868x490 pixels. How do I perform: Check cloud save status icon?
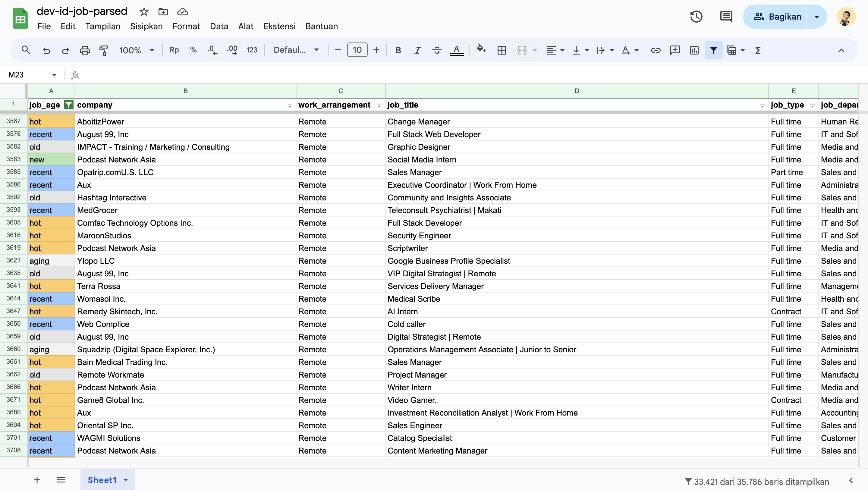[x=182, y=12]
